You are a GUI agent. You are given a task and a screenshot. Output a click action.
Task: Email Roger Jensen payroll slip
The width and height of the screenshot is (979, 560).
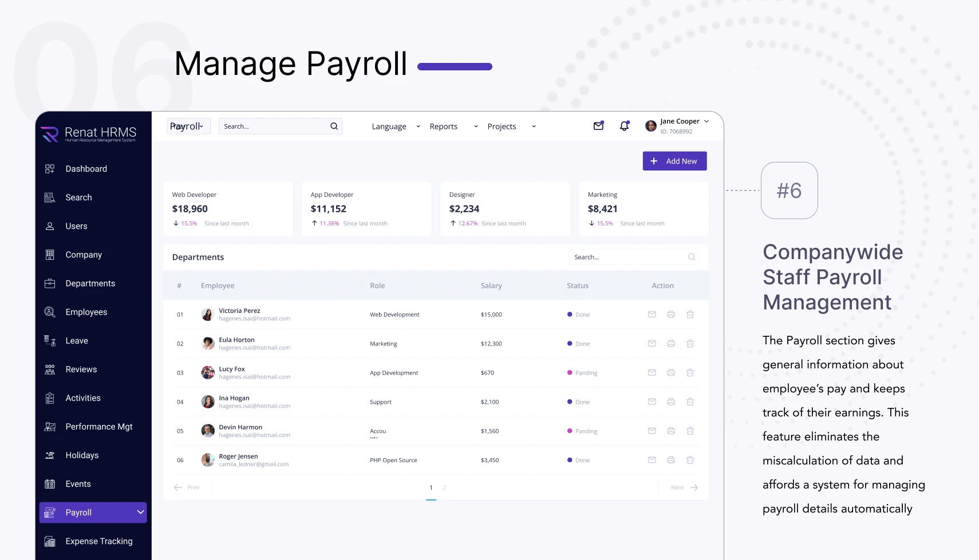[652, 460]
